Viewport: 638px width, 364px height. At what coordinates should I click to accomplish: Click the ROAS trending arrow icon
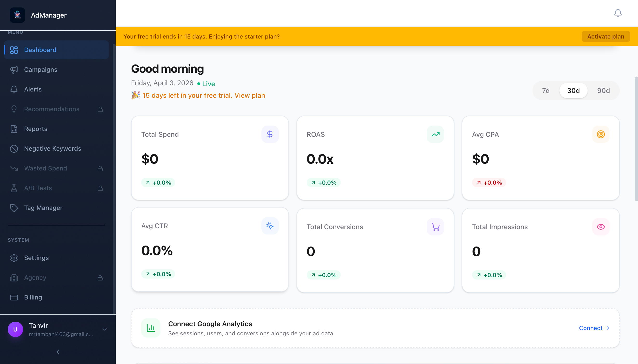coord(435,134)
